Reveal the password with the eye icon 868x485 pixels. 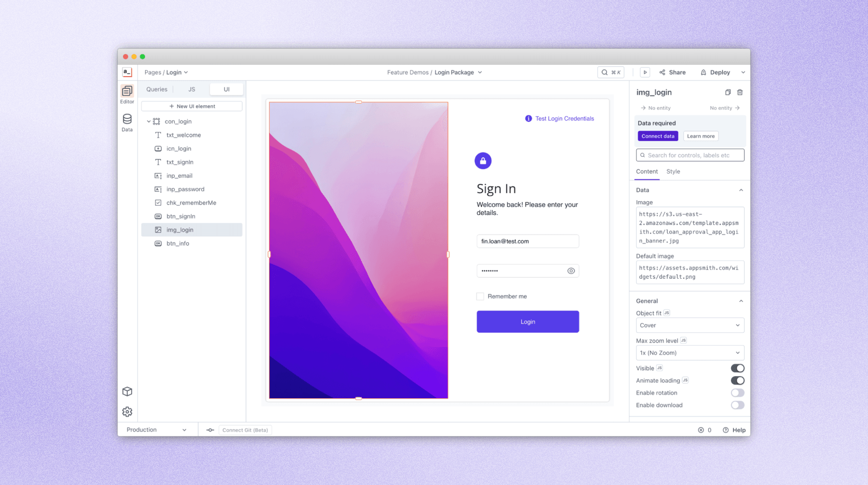[571, 271]
